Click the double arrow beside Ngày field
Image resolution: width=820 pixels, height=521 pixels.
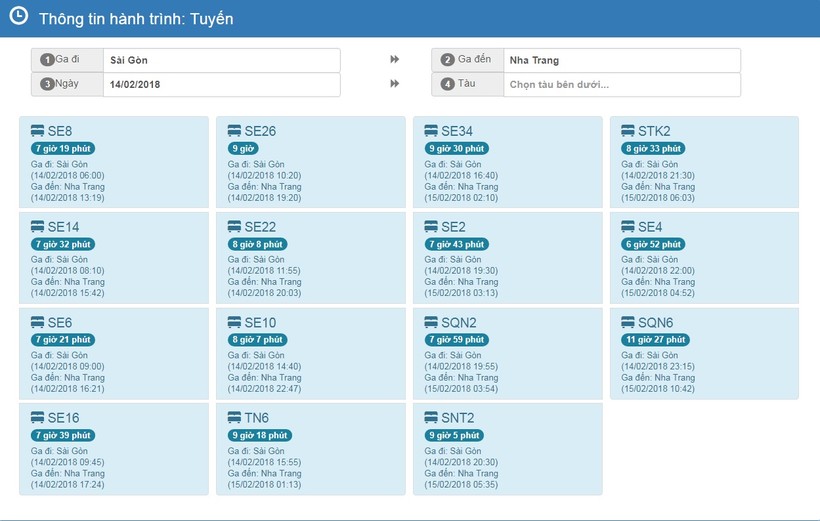[395, 85]
